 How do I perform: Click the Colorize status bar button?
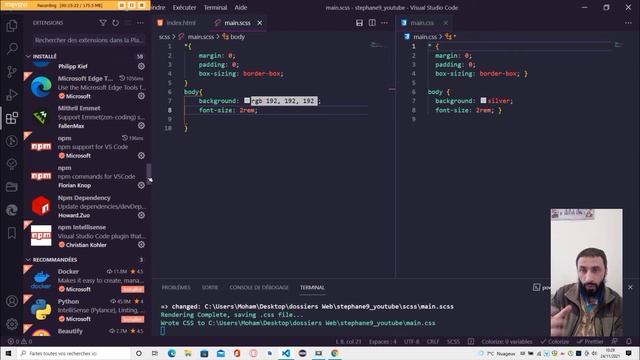[554, 341]
